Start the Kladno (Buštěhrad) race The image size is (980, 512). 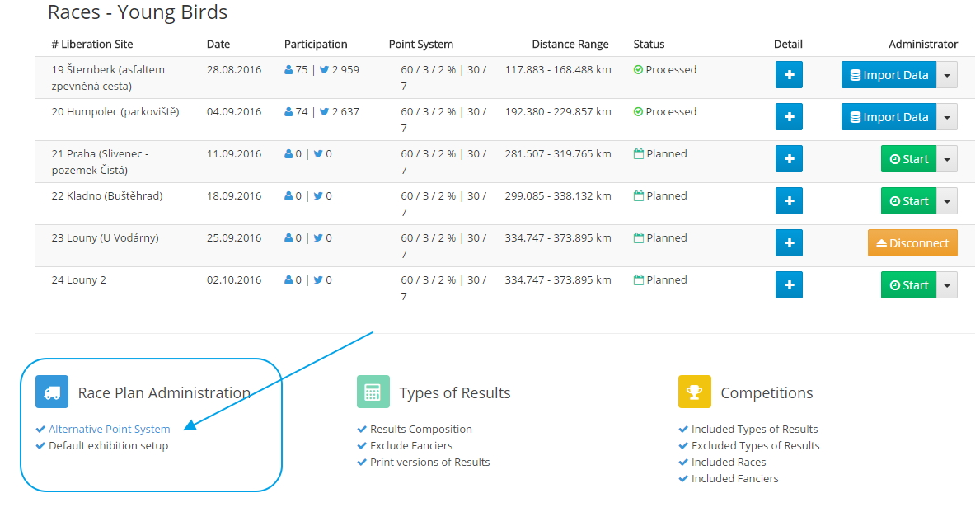click(x=908, y=201)
